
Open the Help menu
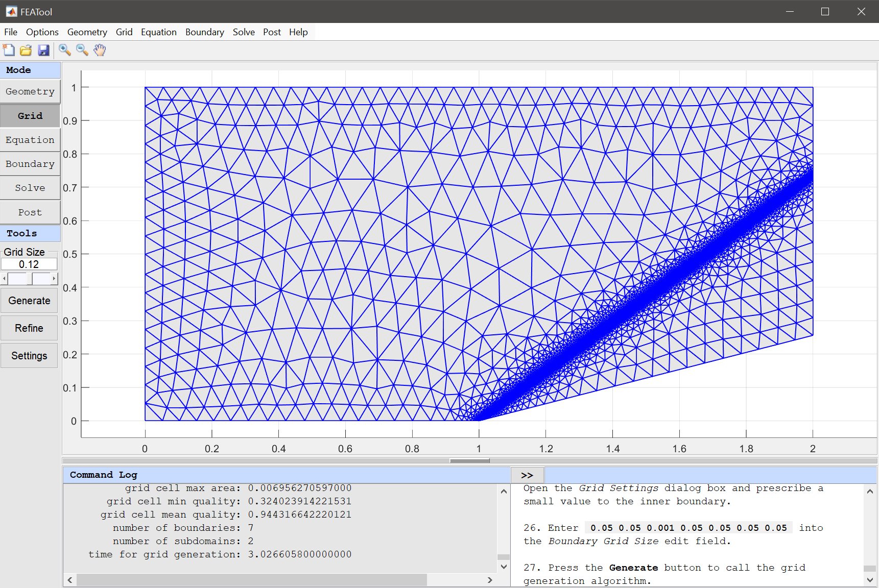(x=298, y=32)
